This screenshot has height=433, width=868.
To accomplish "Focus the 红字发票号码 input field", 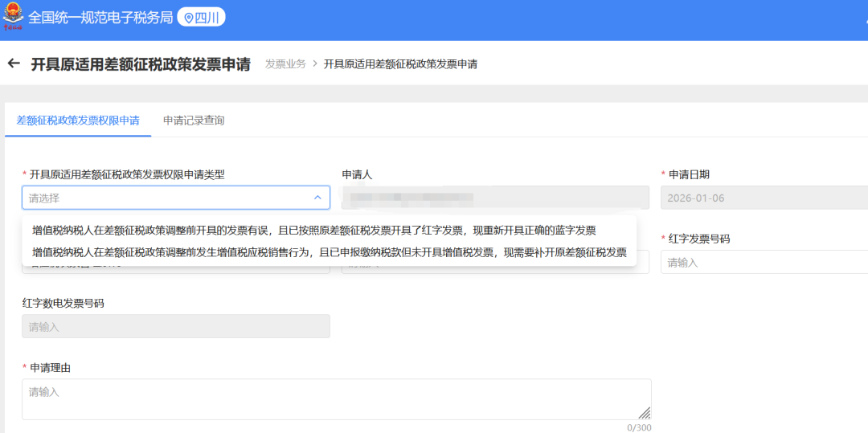I will coord(764,263).
